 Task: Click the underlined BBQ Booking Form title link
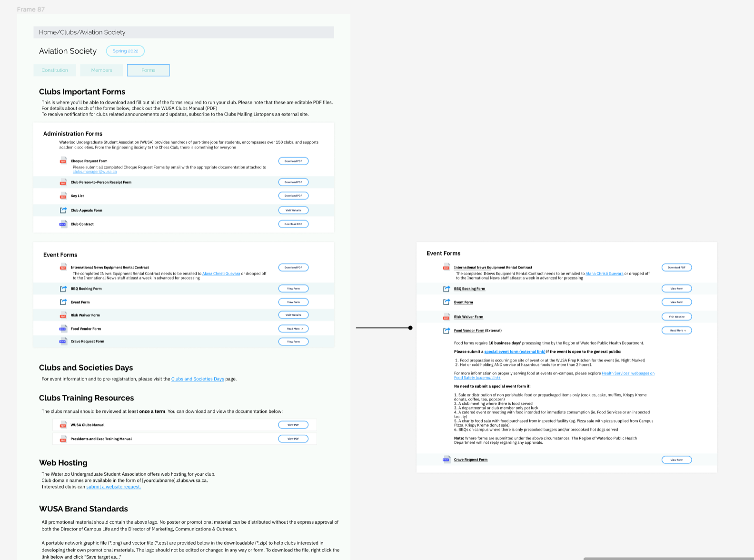469,289
